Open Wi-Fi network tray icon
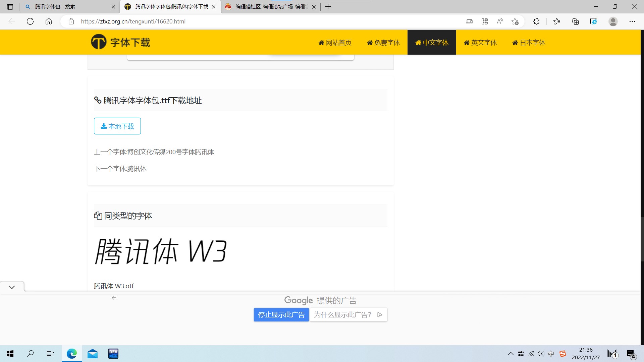The height and width of the screenshot is (362, 644). (531, 354)
